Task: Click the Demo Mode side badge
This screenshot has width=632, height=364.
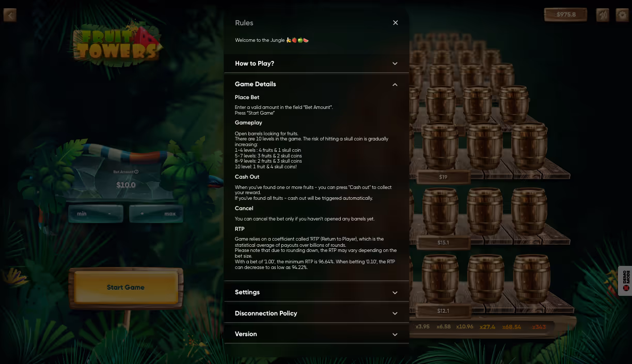Action: pyautogui.click(x=625, y=280)
